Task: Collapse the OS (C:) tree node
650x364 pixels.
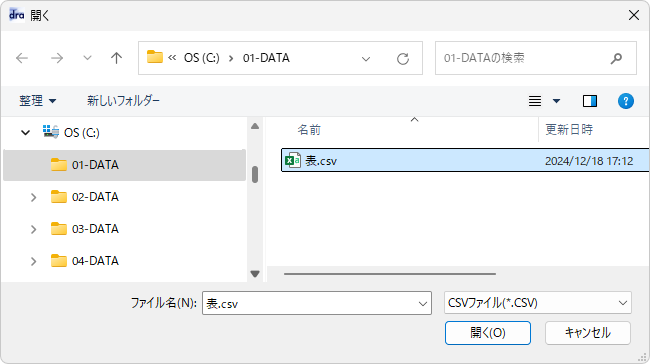Action: pos(26,133)
